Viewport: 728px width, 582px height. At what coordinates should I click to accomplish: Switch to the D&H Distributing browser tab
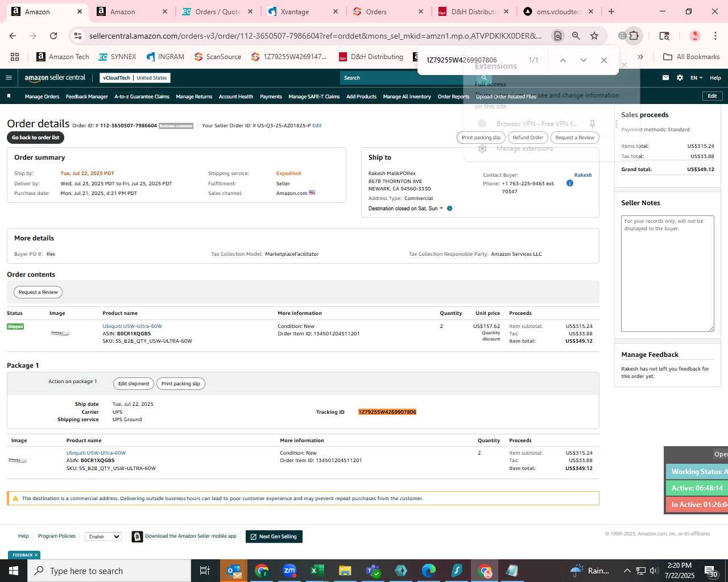pos(473,11)
